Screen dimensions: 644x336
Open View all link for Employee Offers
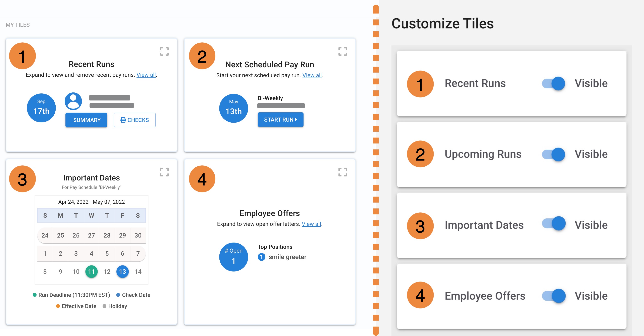(x=311, y=224)
